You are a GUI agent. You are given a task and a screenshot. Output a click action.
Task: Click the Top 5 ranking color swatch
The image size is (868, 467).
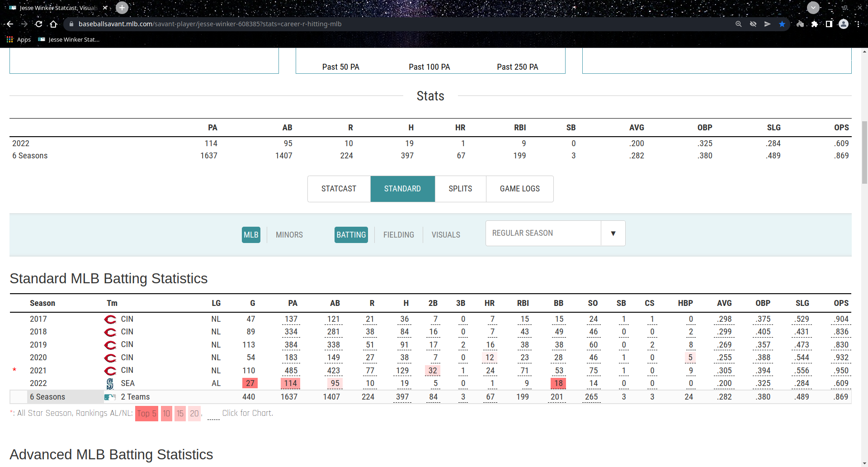click(146, 413)
